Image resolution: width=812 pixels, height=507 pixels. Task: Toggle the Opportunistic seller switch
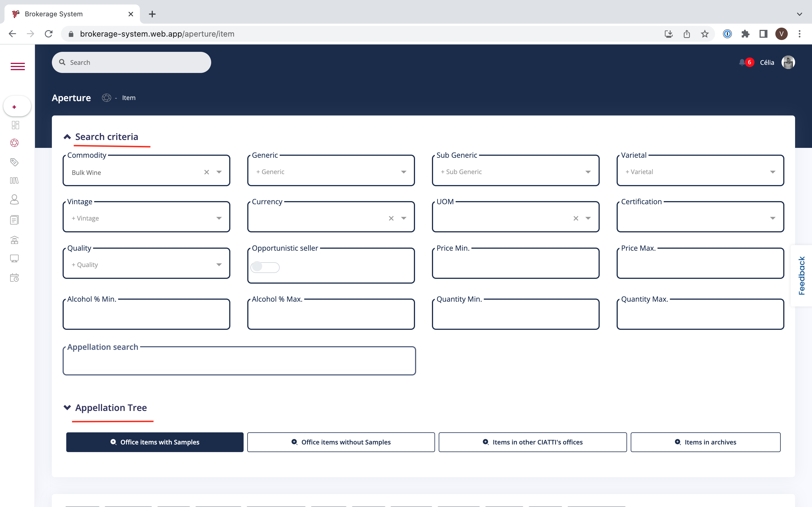pos(265,267)
